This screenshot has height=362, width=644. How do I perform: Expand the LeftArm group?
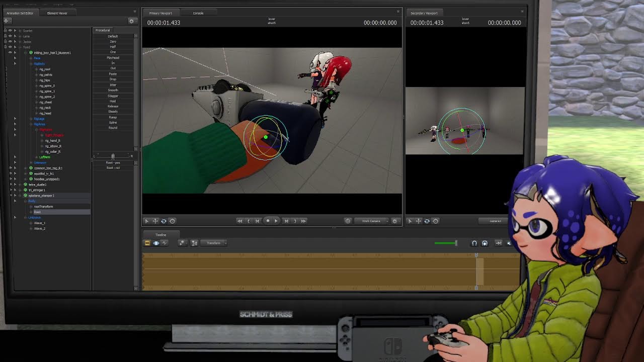36,157
